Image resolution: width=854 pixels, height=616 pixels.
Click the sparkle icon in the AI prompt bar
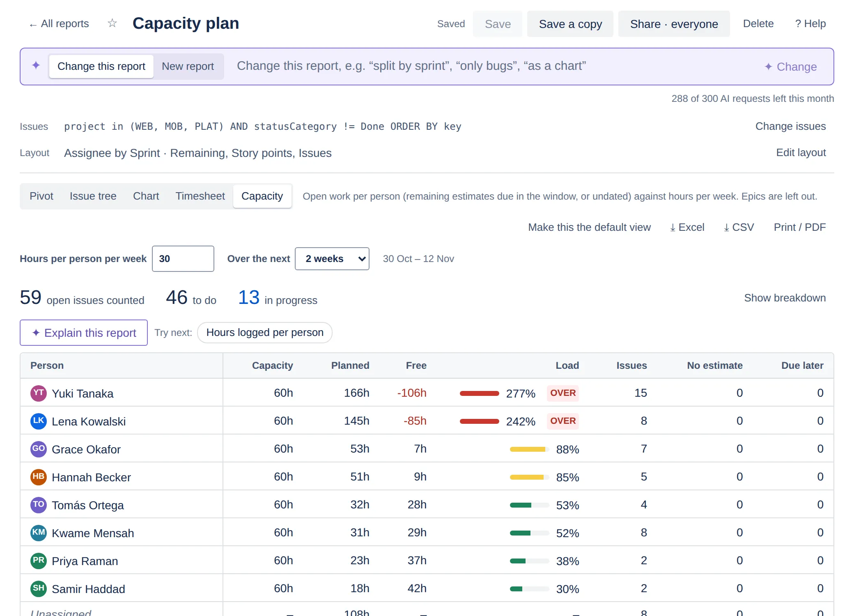pyautogui.click(x=36, y=66)
